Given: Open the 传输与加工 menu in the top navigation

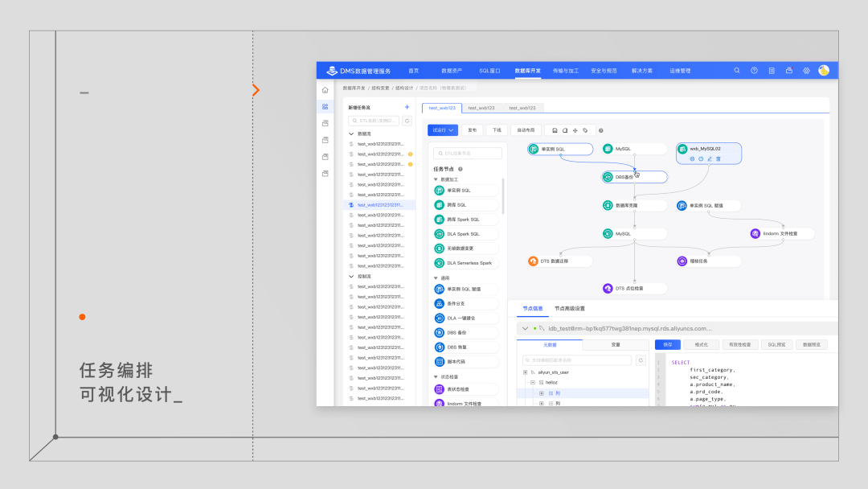Looking at the screenshot, I should tap(566, 71).
